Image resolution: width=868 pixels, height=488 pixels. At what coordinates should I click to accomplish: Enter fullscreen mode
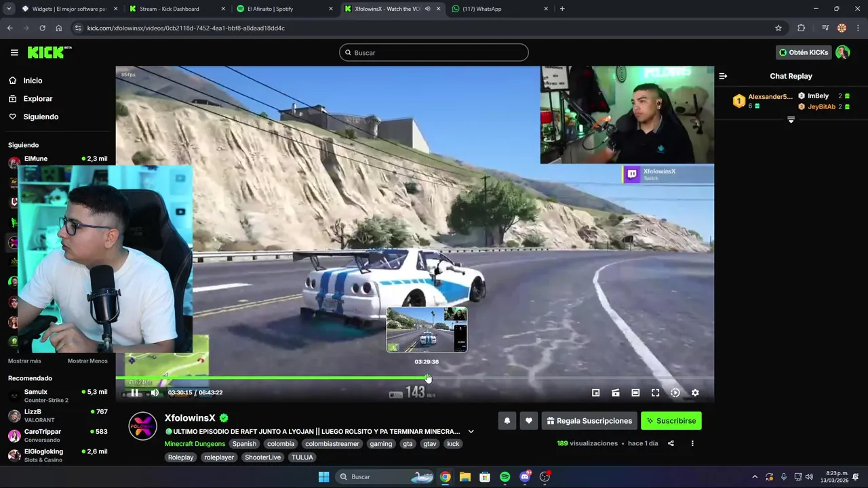click(x=655, y=392)
